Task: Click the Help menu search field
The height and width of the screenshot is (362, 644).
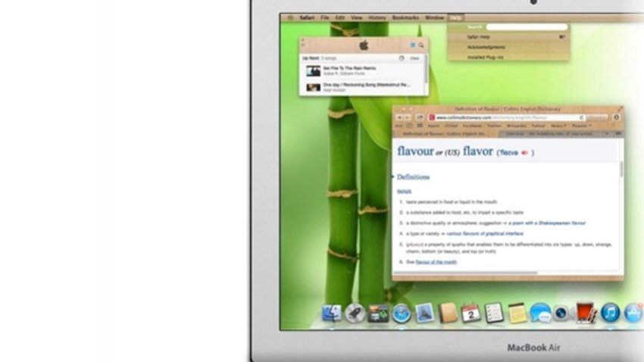Action: click(x=527, y=27)
